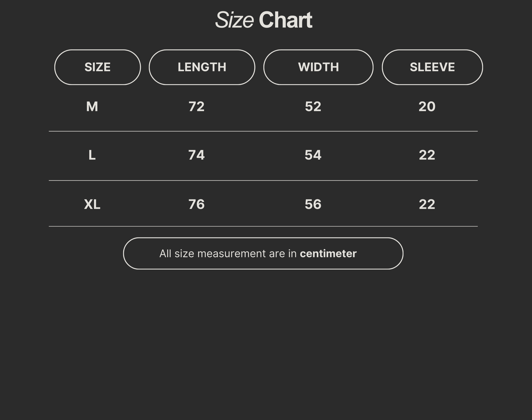The image size is (532, 420).
Task: Select the SLEEVE column header
Action: coord(432,67)
